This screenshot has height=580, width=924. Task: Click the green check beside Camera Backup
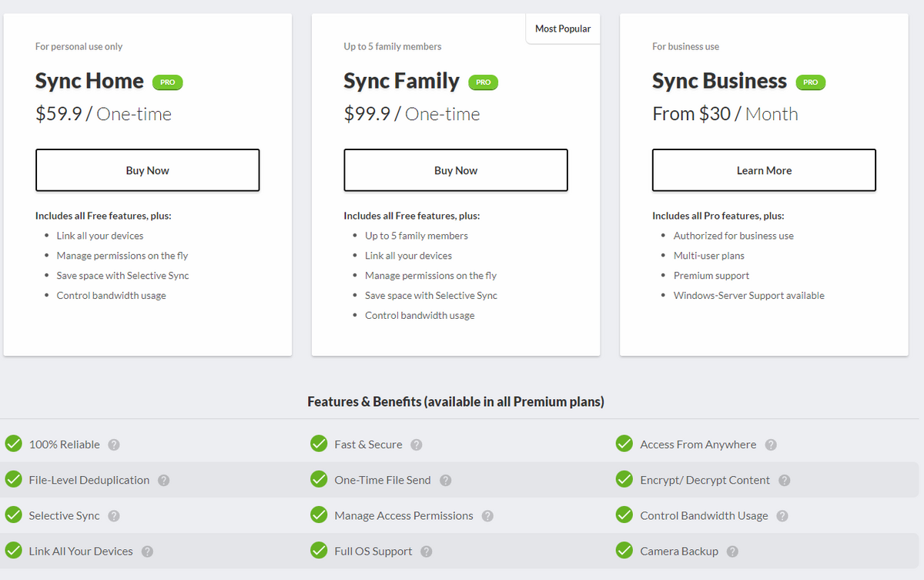[624, 551]
